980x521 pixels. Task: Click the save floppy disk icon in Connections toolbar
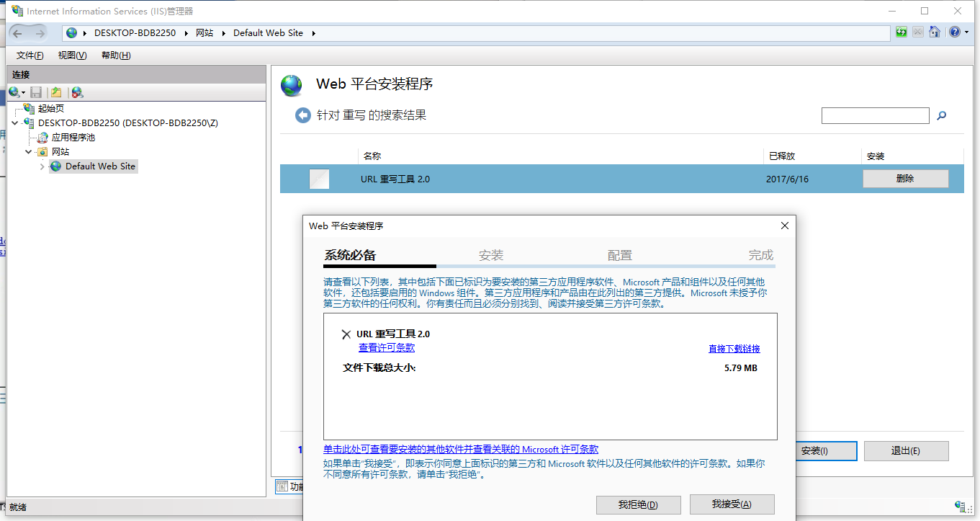(x=36, y=92)
